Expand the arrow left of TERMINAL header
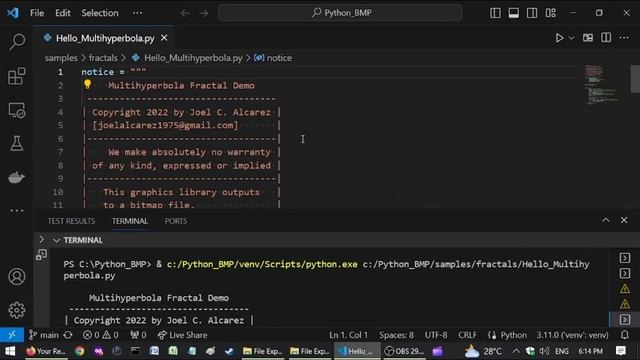The height and width of the screenshot is (360, 640). 42,240
